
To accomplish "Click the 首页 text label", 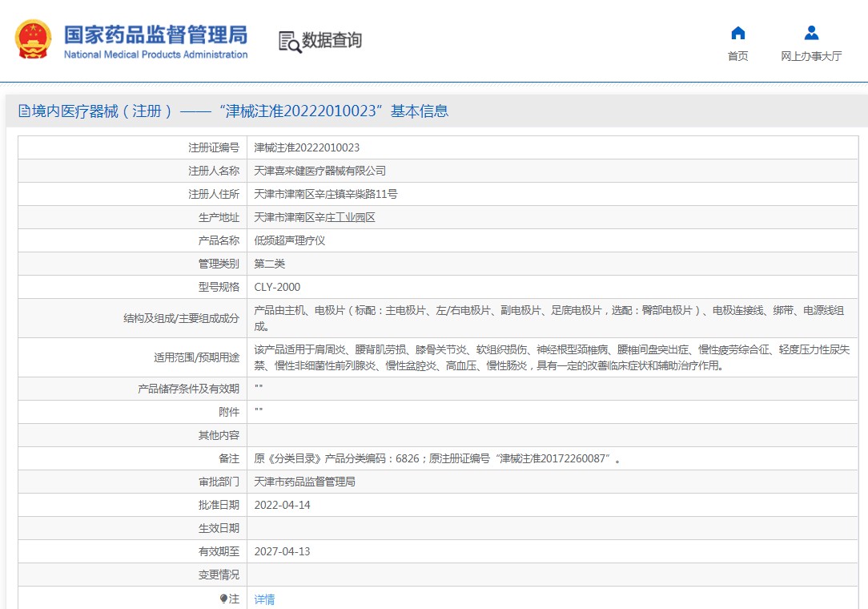I will 738,56.
